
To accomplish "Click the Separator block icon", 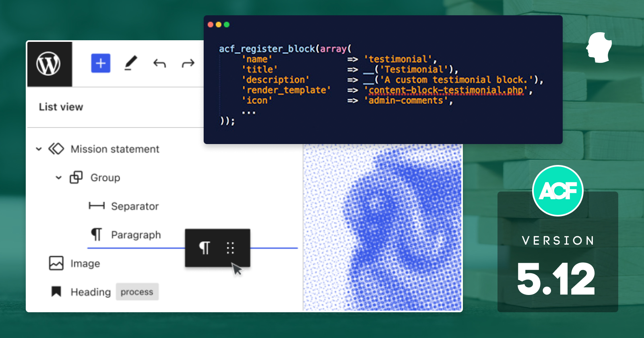I will tap(97, 206).
